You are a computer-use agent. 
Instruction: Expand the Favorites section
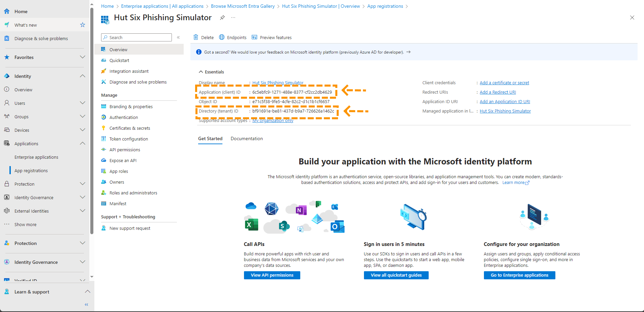(82, 57)
